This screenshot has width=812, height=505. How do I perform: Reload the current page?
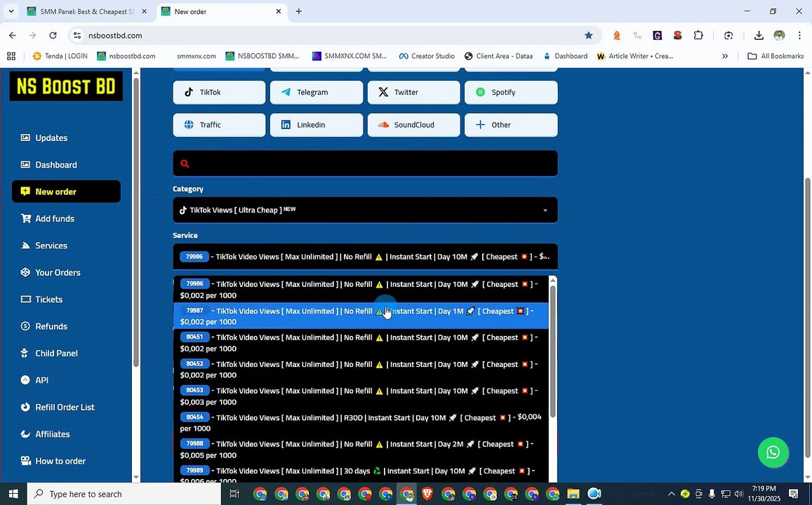(x=53, y=35)
